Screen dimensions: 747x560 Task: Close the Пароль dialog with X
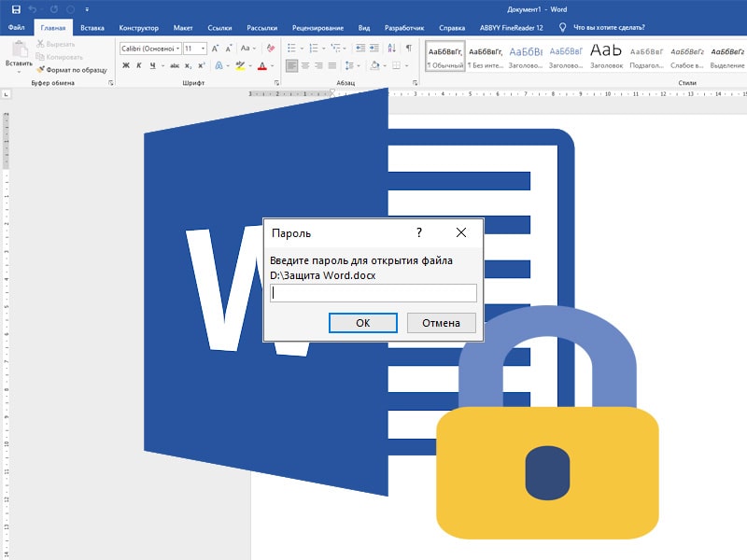coord(460,232)
